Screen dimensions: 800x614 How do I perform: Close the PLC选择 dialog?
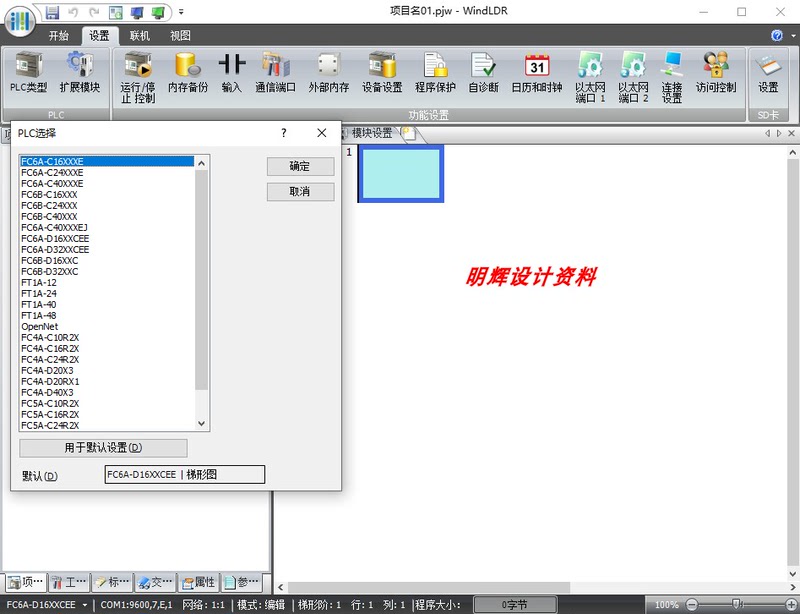tap(321, 133)
